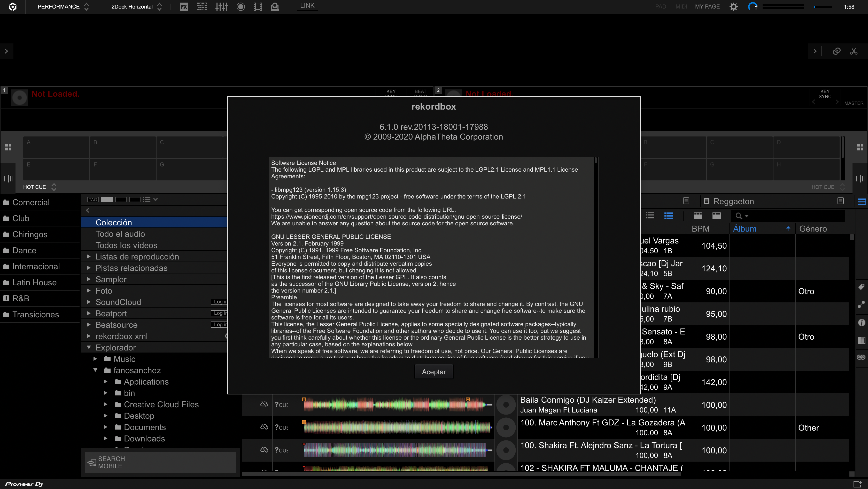Sort by the BPM column
The width and height of the screenshot is (868, 489).
708,229
